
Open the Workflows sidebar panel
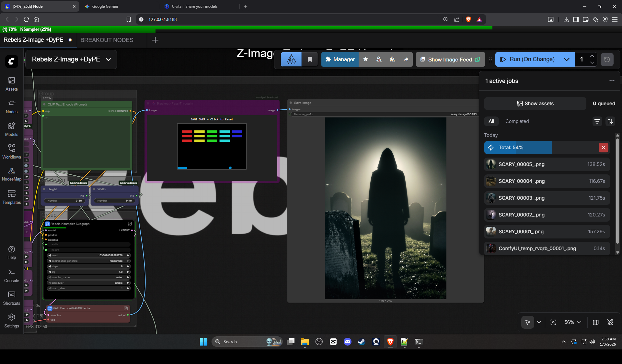pos(12,152)
